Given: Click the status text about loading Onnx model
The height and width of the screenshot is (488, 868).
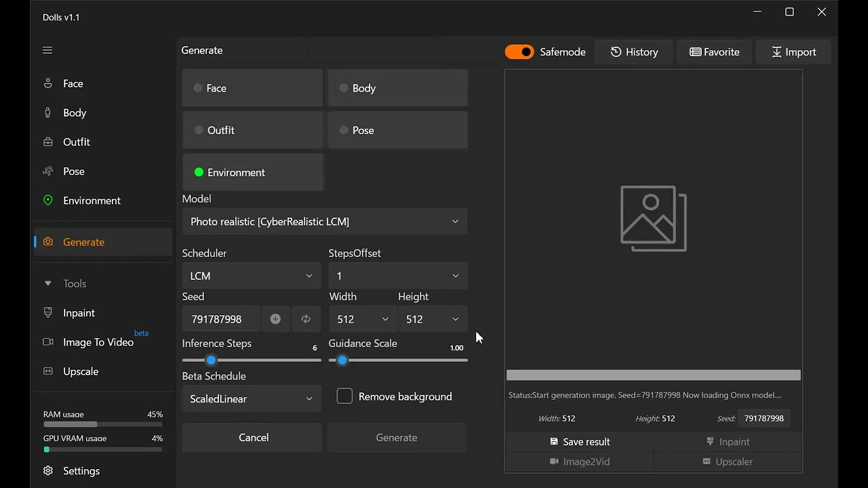Looking at the screenshot, I should (645, 395).
